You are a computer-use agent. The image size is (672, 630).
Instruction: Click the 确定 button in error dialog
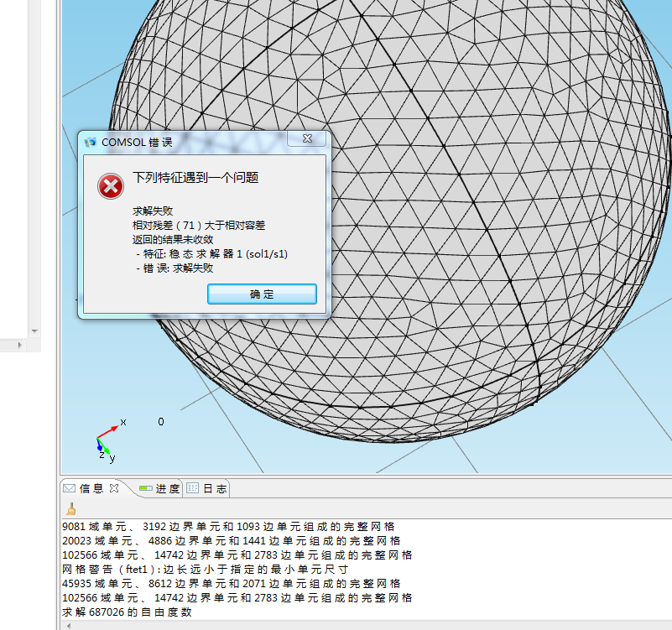[x=262, y=294]
